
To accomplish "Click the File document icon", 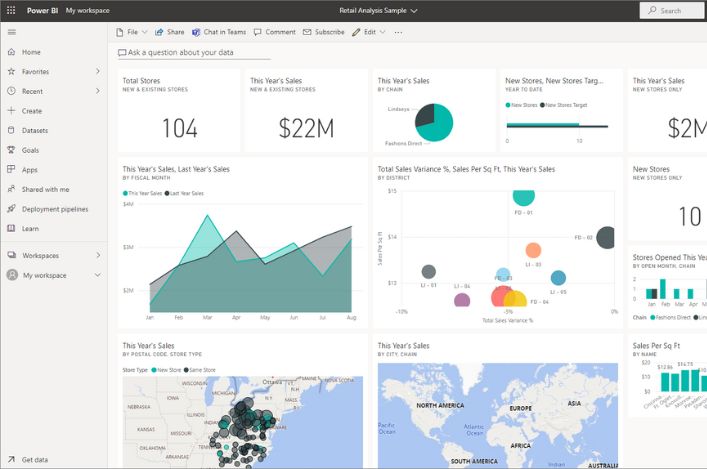I will pyautogui.click(x=119, y=32).
